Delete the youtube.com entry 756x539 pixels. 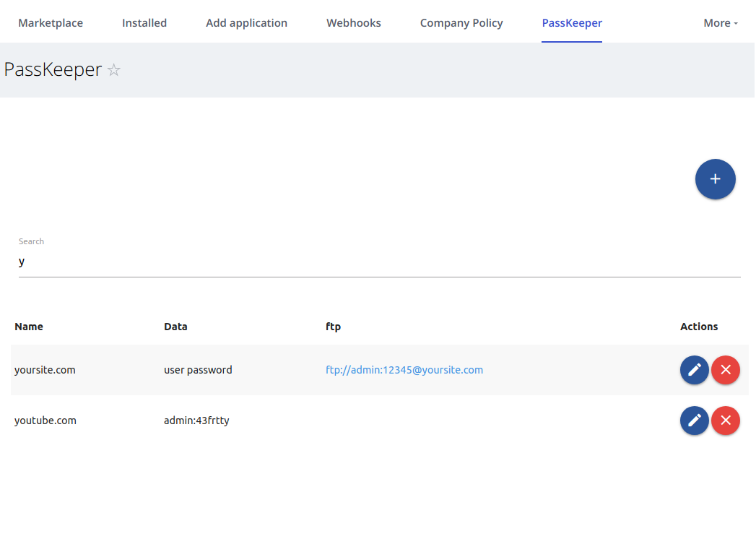(x=725, y=421)
